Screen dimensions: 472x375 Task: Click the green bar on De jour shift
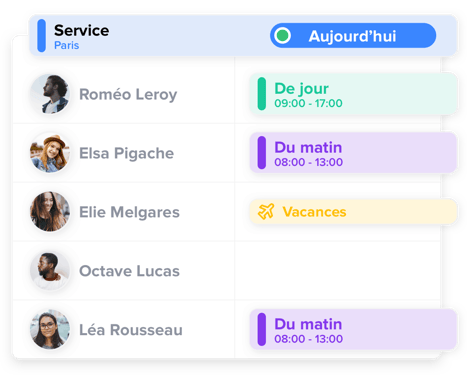[x=262, y=94]
